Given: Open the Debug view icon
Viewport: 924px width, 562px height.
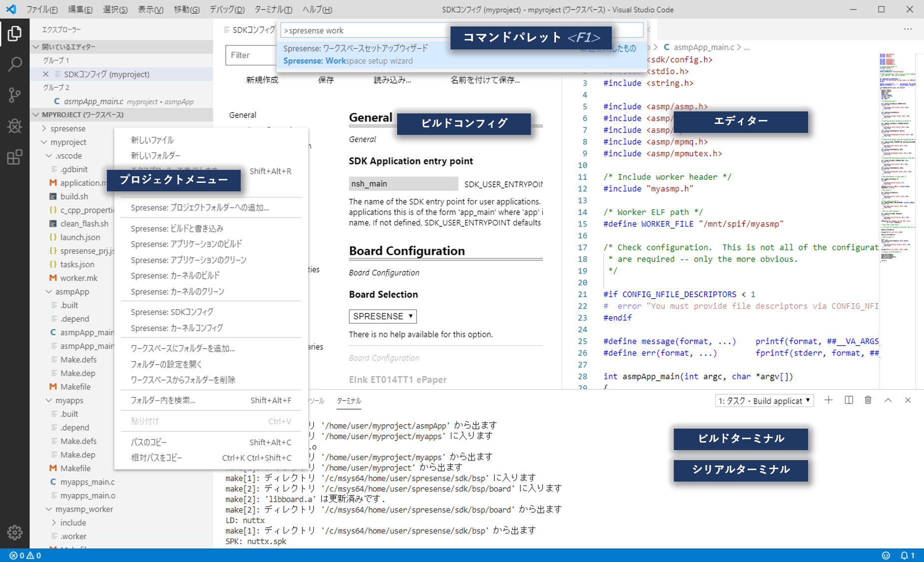Looking at the screenshot, I should click(14, 126).
